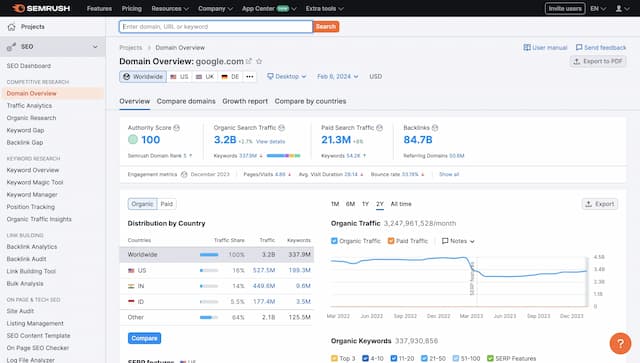Open Features menu item

99,8
